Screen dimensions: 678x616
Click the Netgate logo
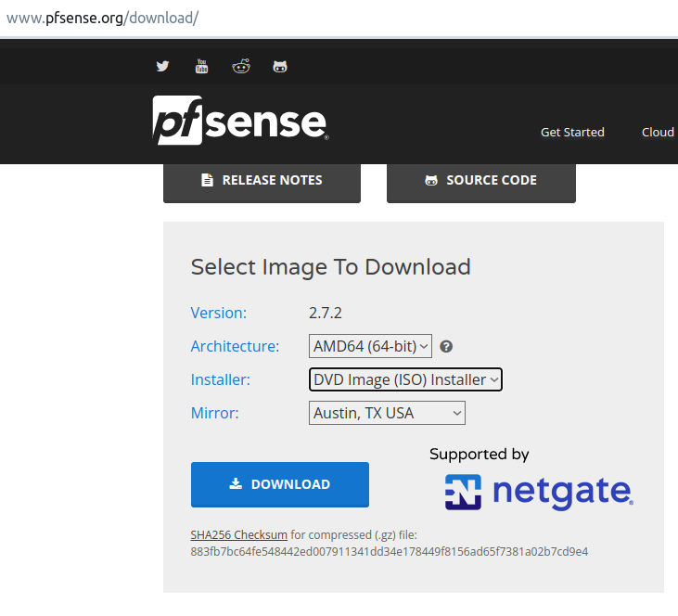coord(539,491)
